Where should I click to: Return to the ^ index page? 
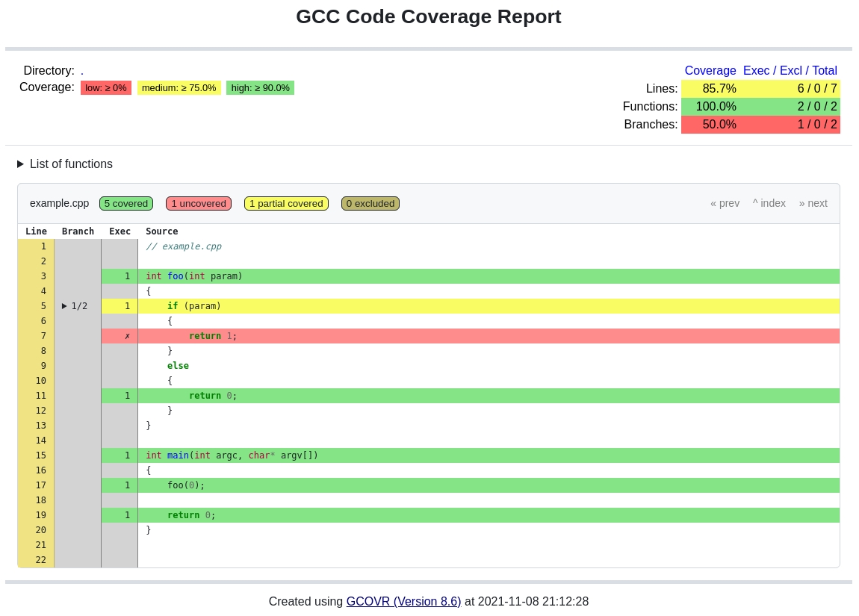(769, 203)
